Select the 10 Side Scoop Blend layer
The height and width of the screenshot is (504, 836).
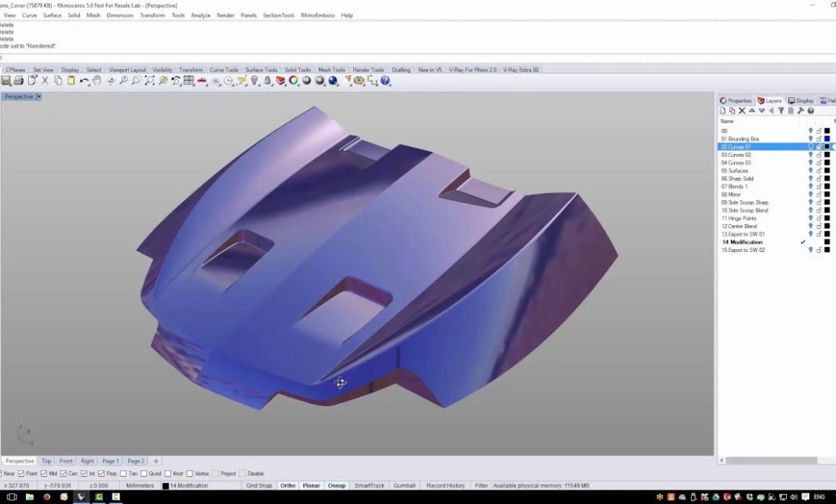[744, 210]
